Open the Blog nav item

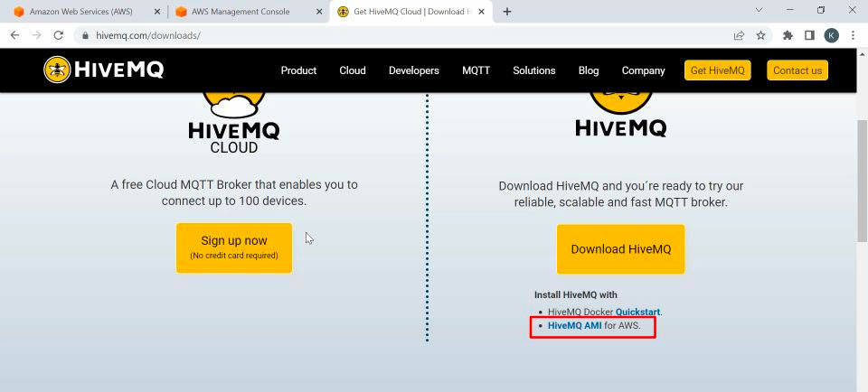[x=589, y=70]
